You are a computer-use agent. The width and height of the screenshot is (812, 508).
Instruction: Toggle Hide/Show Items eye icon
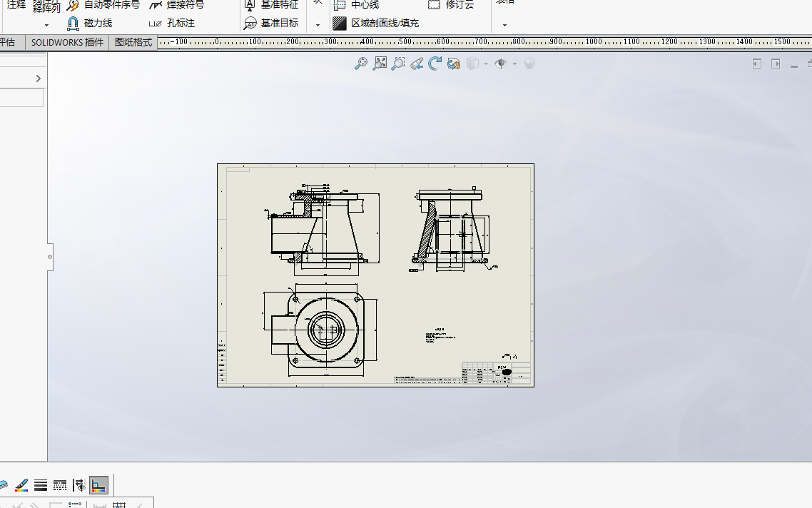tap(500, 63)
